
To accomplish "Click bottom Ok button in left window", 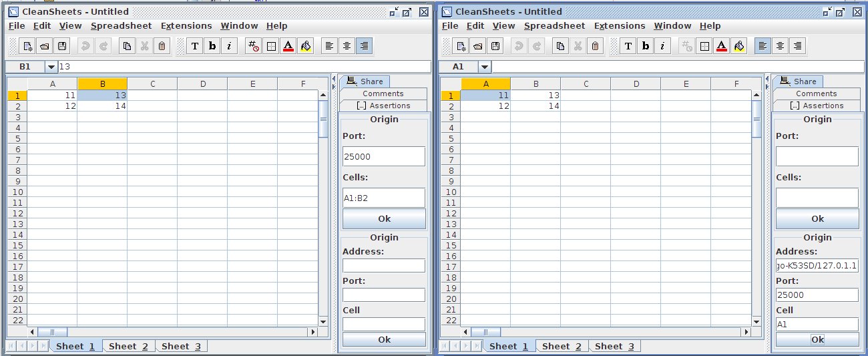I will [384, 339].
